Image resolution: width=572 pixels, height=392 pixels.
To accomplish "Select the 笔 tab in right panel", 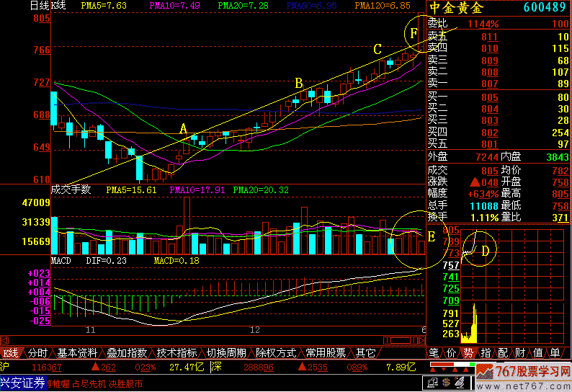I will pos(434,353).
